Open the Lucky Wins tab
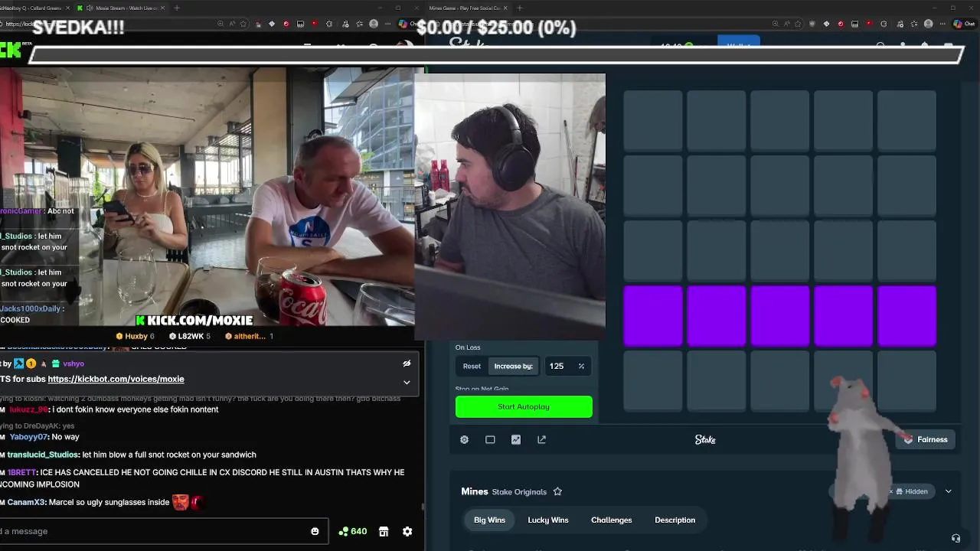The width and height of the screenshot is (980, 551). (548, 520)
